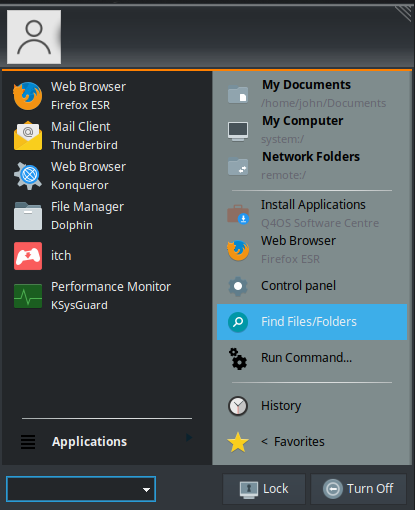Open the KSysGuard performance monitor icon
The image size is (415, 510).
click(28, 296)
